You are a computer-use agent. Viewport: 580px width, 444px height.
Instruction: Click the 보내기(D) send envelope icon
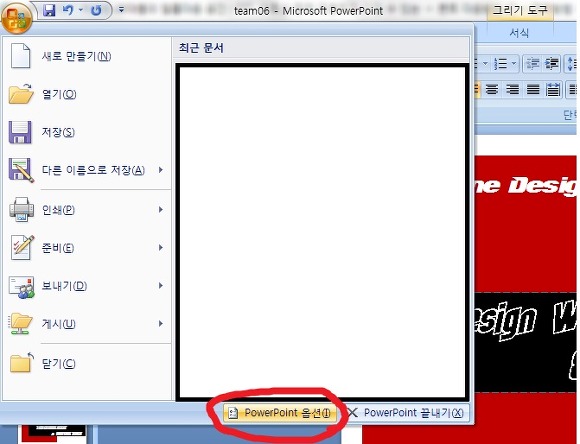pyautogui.click(x=21, y=286)
